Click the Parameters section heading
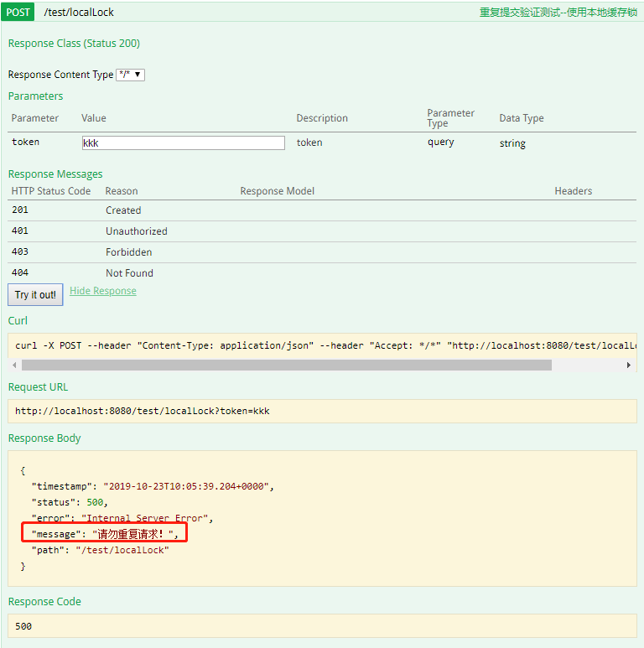Screen dimensions: 644x648 pos(35,96)
